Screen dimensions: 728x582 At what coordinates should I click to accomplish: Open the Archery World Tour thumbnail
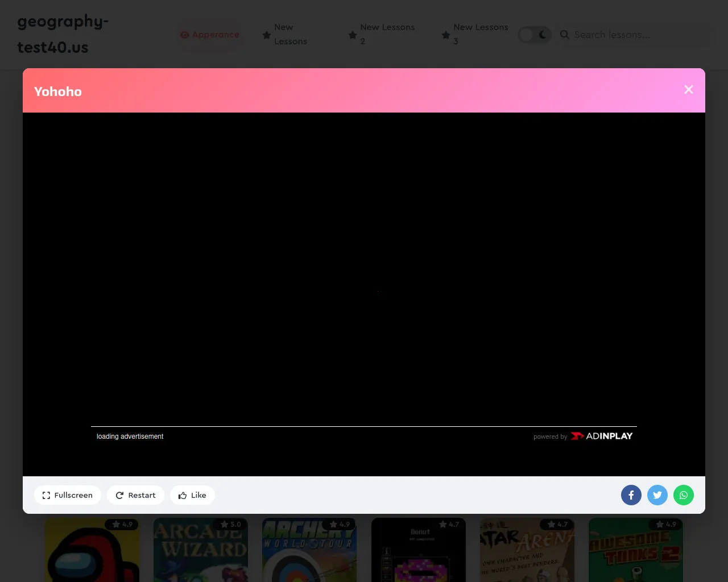pos(309,550)
